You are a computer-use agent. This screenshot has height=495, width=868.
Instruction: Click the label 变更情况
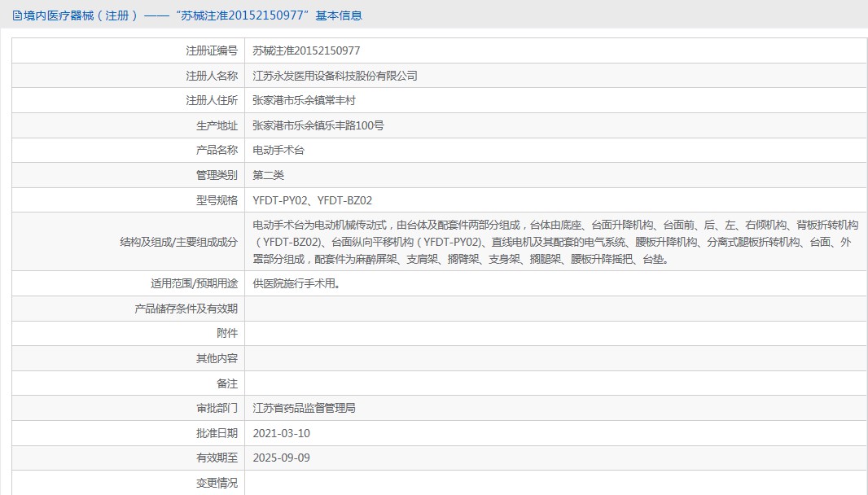click(x=217, y=483)
